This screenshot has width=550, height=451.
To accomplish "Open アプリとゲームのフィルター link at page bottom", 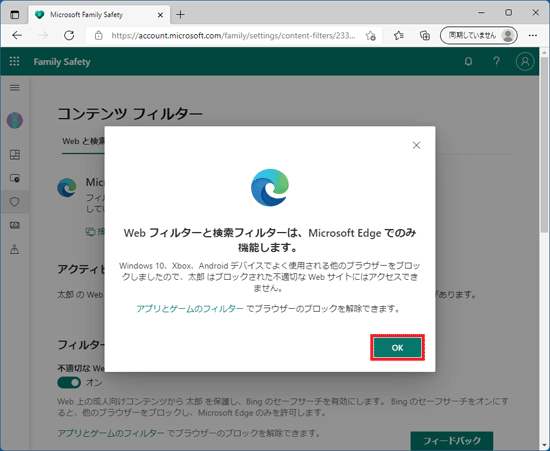I will [111, 433].
